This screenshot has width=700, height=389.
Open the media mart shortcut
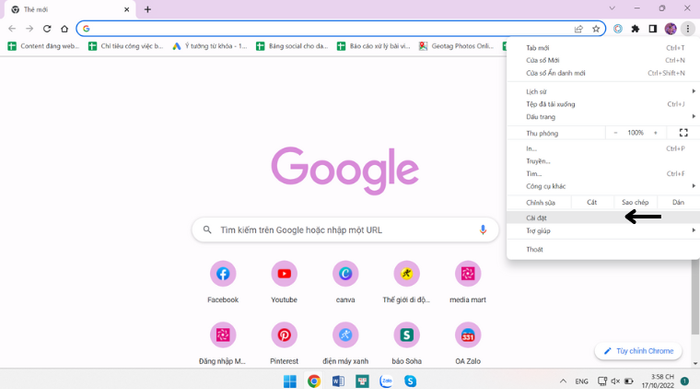click(x=467, y=282)
